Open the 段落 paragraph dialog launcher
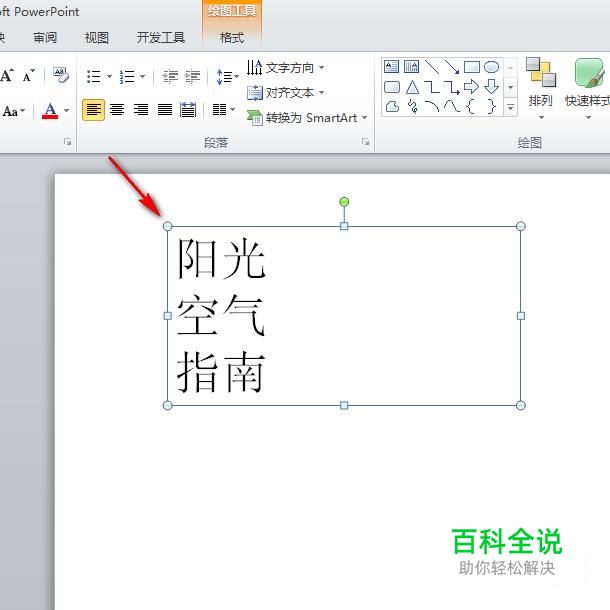Viewport: 610px width, 610px height. click(x=365, y=142)
